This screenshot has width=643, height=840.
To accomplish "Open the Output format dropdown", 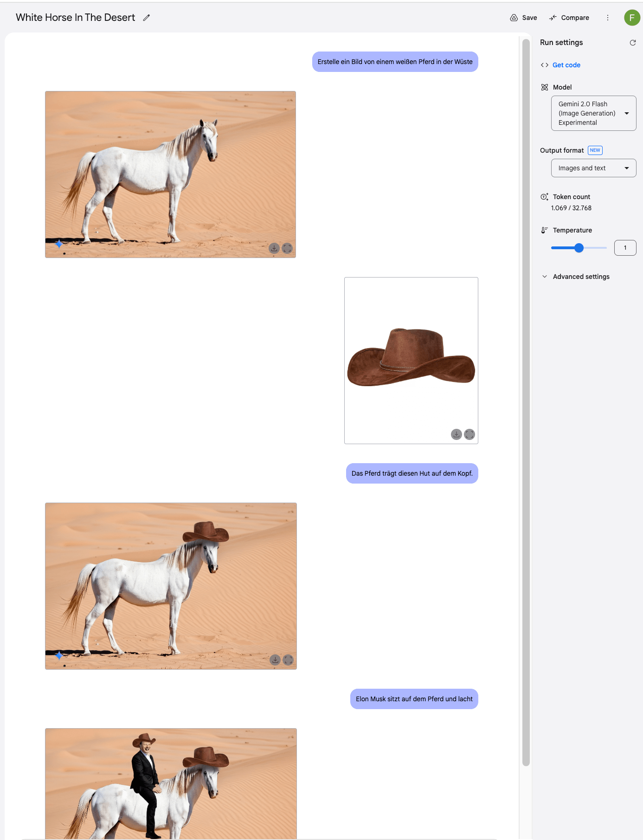I will (x=593, y=168).
